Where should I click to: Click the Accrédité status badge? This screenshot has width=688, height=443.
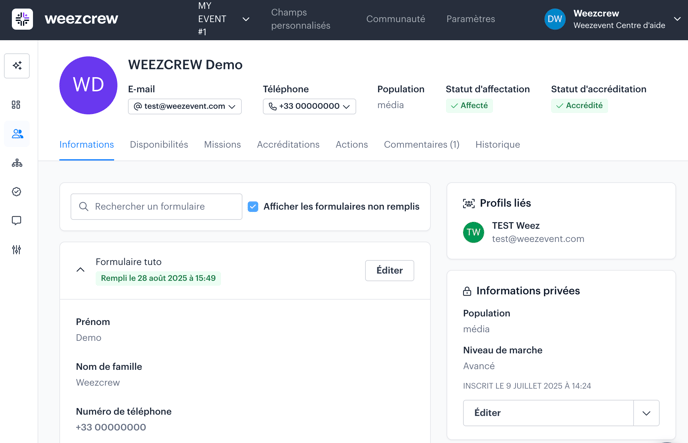click(579, 106)
